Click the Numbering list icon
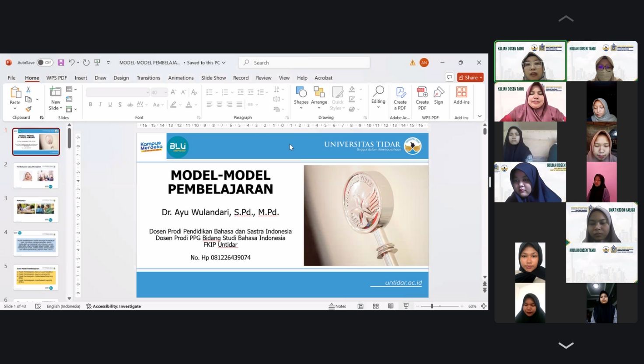644x364 pixels. tap(225, 92)
